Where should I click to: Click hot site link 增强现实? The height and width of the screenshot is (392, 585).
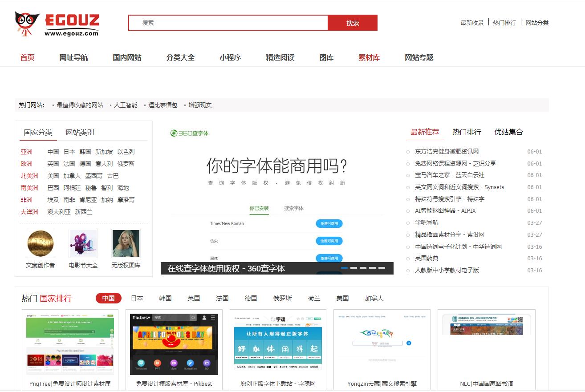pos(200,105)
